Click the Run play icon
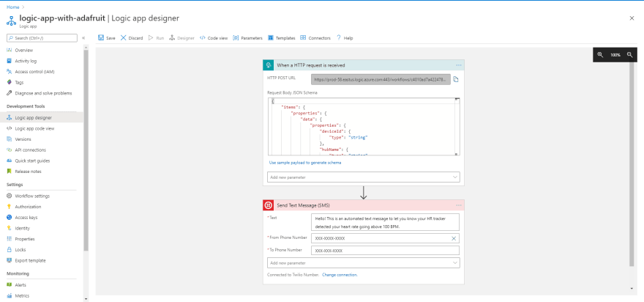This screenshot has width=644, height=302. tap(151, 38)
